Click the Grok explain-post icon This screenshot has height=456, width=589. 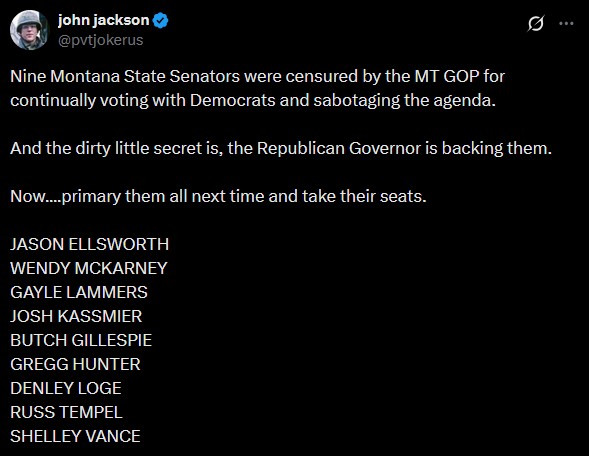point(535,23)
